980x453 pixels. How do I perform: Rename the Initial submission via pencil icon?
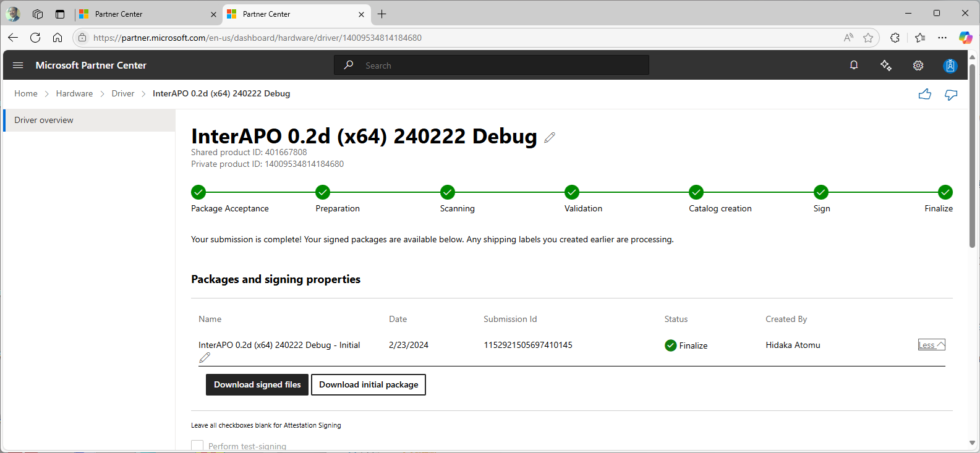[205, 358]
